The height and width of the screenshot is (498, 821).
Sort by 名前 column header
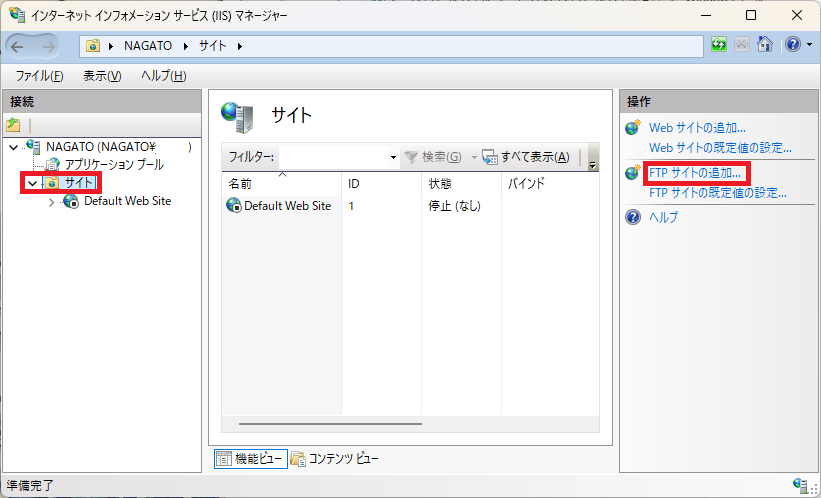point(281,183)
